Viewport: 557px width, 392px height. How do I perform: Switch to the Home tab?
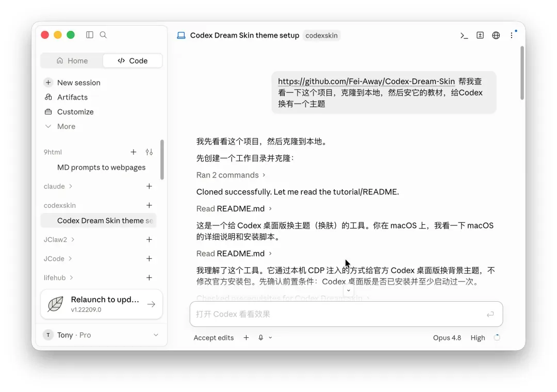(x=72, y=61)
